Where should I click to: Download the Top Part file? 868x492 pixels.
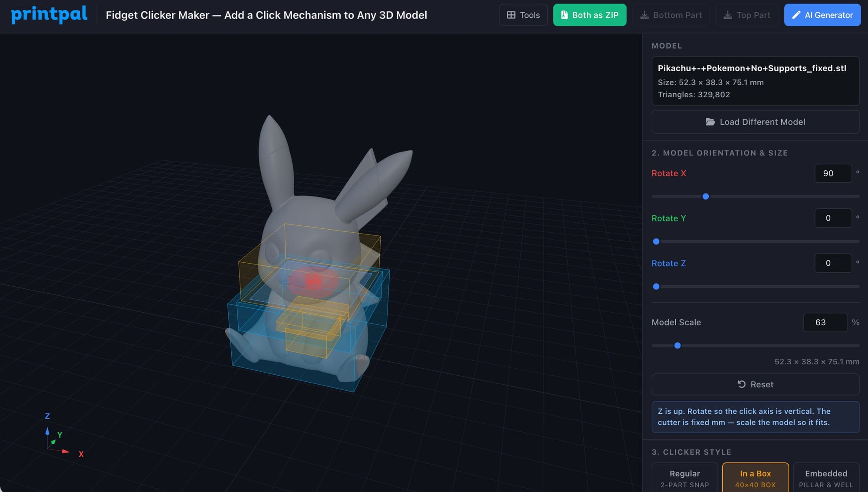click(x=747, y=15)
